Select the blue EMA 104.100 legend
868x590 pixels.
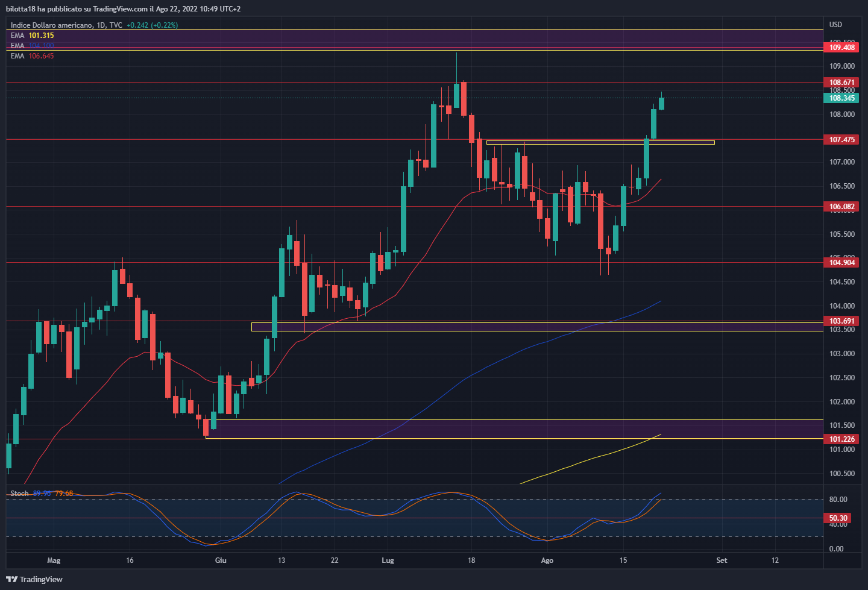(32, 46)
